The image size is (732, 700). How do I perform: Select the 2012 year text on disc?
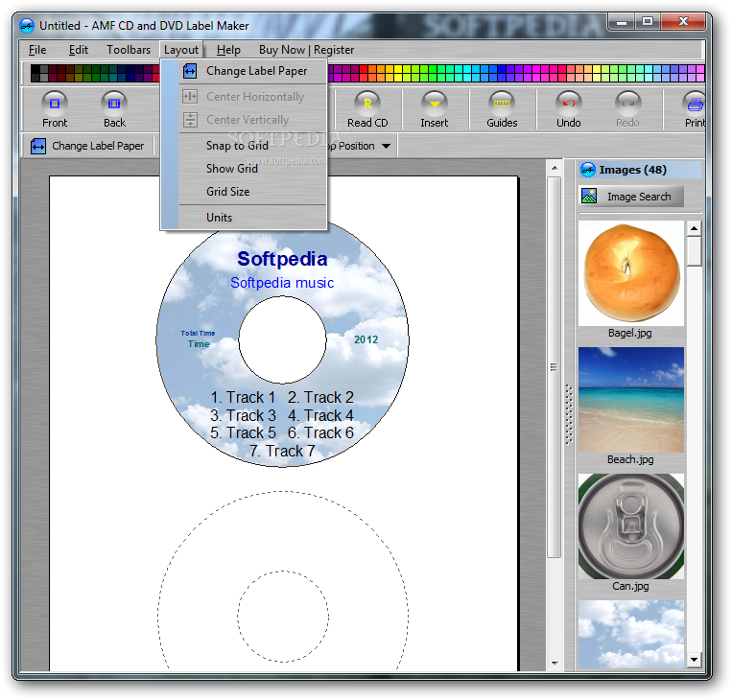366,339
